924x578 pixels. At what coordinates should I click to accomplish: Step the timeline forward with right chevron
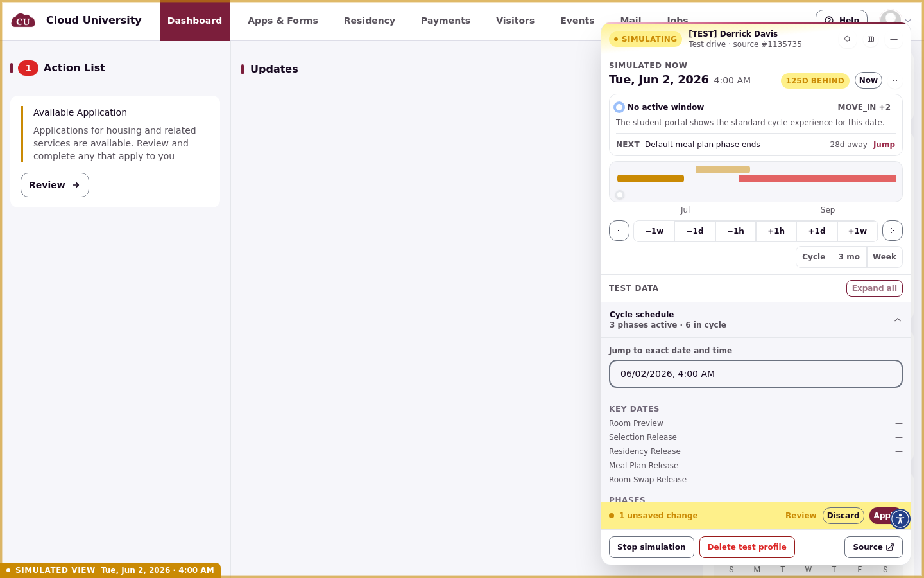893,231
